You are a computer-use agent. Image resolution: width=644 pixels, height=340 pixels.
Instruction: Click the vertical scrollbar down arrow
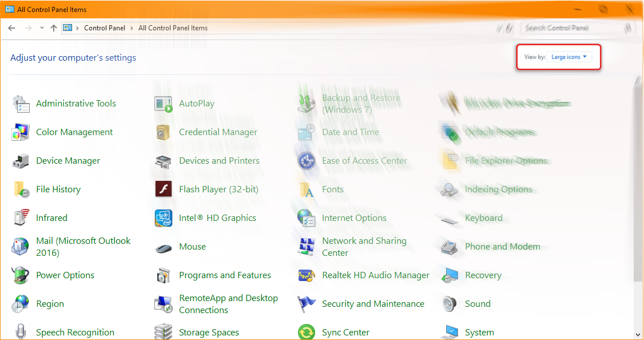[x=639, y=334]
